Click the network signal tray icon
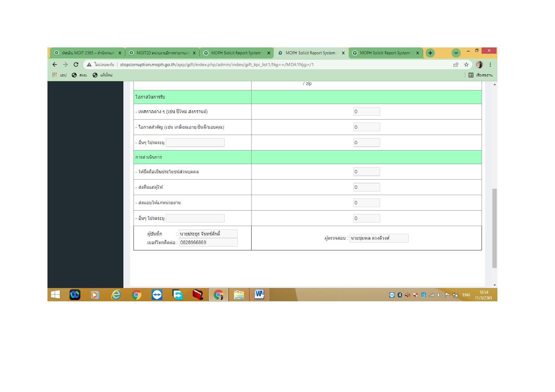 click(x=431, y=295)
